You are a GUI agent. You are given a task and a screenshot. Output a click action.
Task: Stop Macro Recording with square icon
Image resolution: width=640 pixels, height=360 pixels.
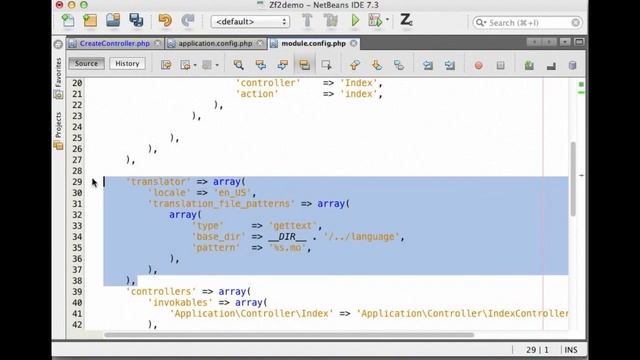(x=500, y=65)
